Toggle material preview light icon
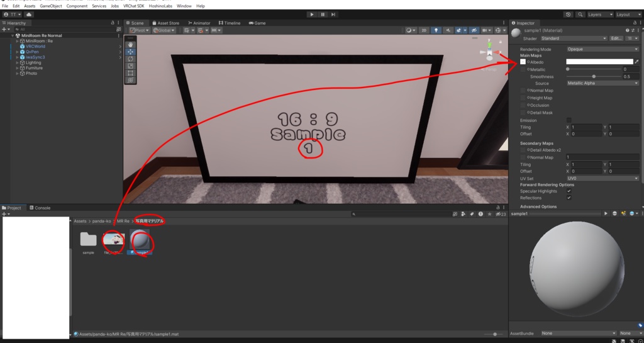644x343 pixels. (623, 213)
